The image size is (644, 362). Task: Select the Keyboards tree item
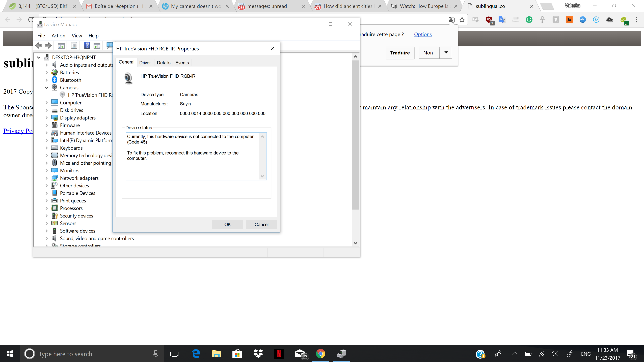(71, 148)
